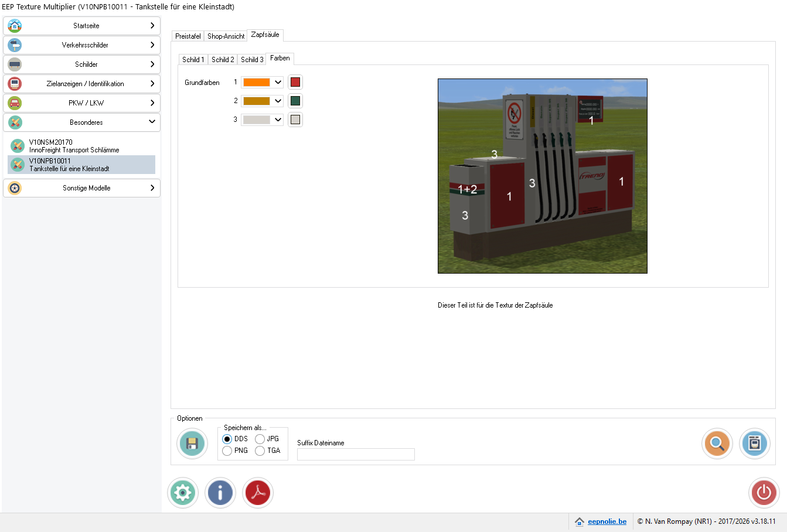Click the magnifier preview button

click(x=717, y=444)
